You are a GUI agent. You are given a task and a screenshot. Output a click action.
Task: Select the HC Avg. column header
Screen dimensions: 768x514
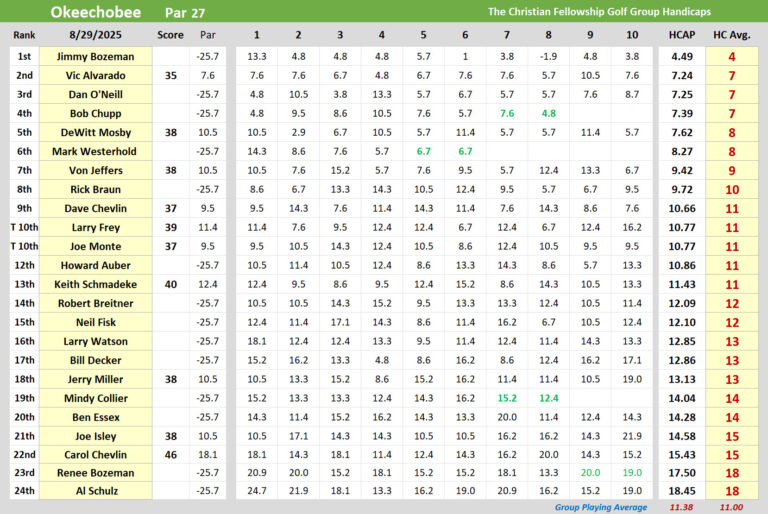click(732, 35)
